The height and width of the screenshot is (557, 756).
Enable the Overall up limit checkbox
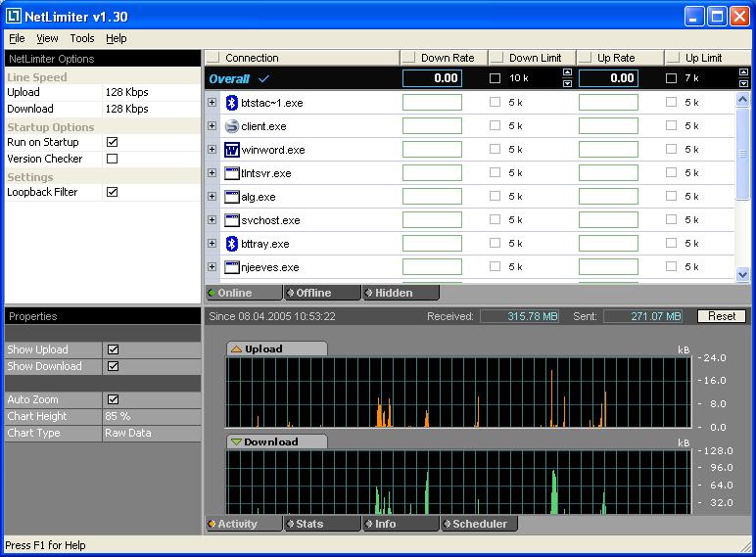click(671, 78)
